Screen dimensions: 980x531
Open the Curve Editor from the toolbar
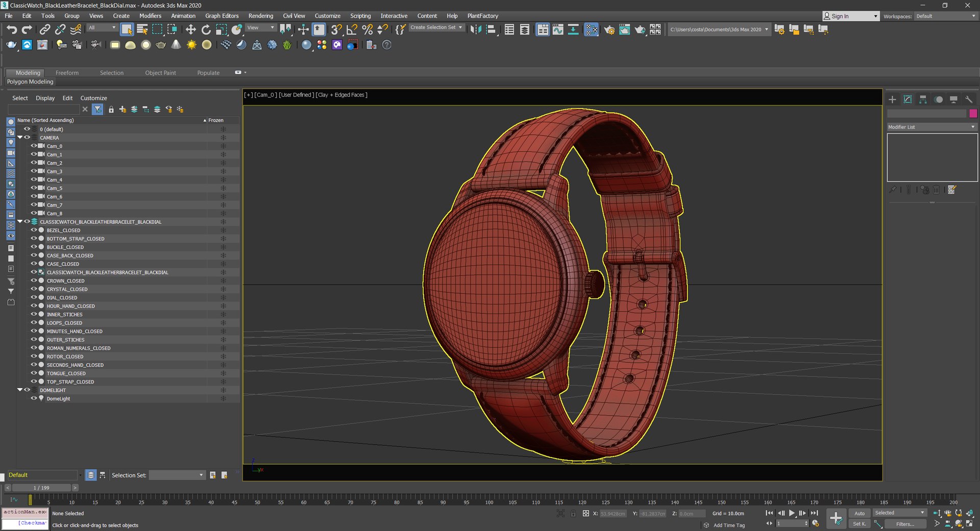558,30
